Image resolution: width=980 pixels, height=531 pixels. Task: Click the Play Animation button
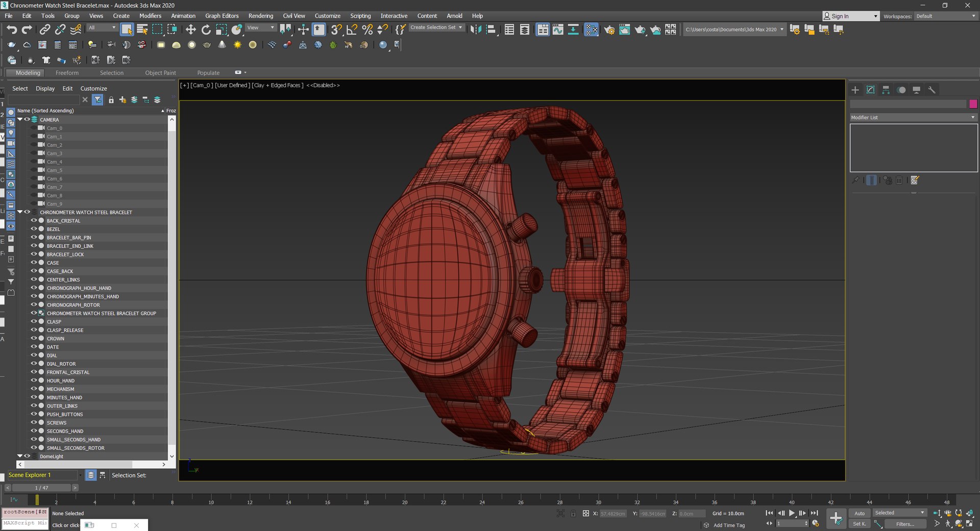coord(792,513)
